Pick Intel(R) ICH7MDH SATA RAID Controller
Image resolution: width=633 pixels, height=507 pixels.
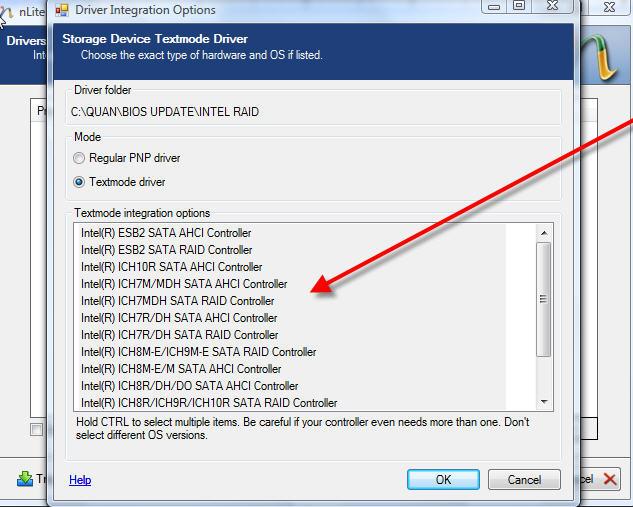pyautogui.click(x=289, y=301)
